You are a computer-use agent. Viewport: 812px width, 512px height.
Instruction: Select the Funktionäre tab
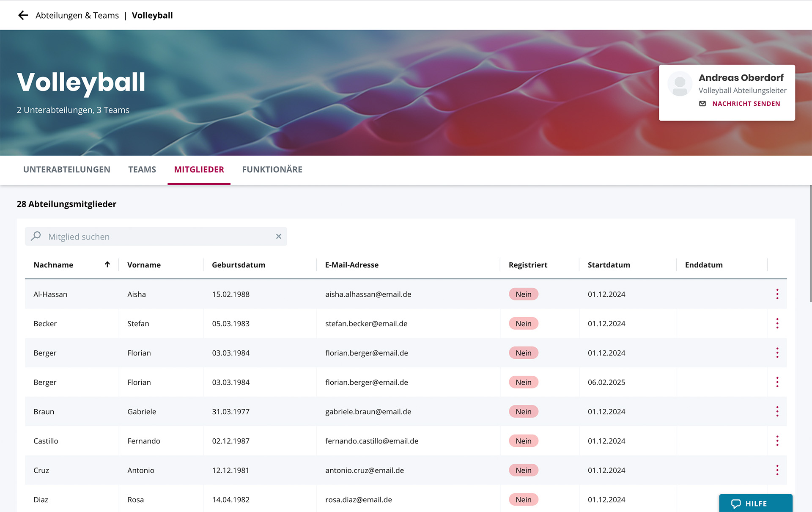[x=272, y=170]
